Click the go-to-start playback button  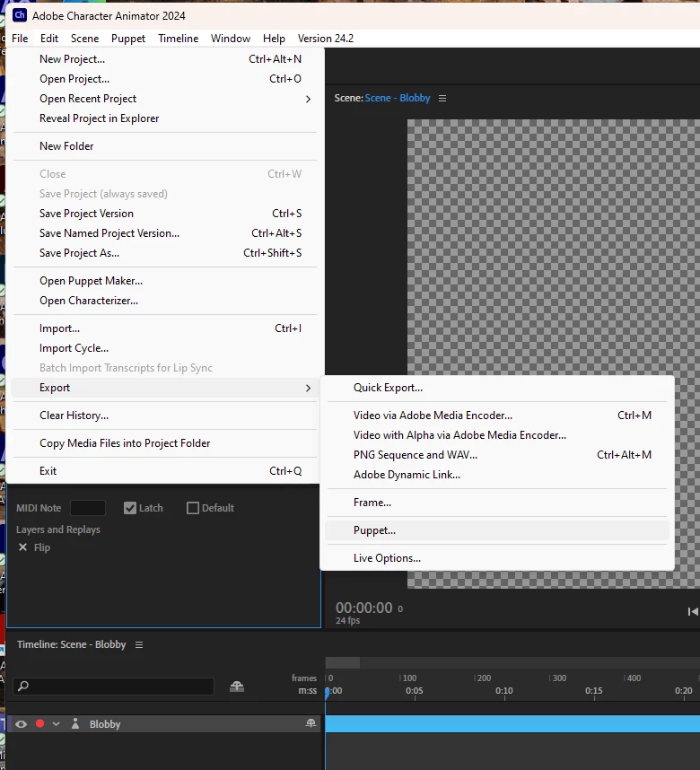[x=693, y=611]
